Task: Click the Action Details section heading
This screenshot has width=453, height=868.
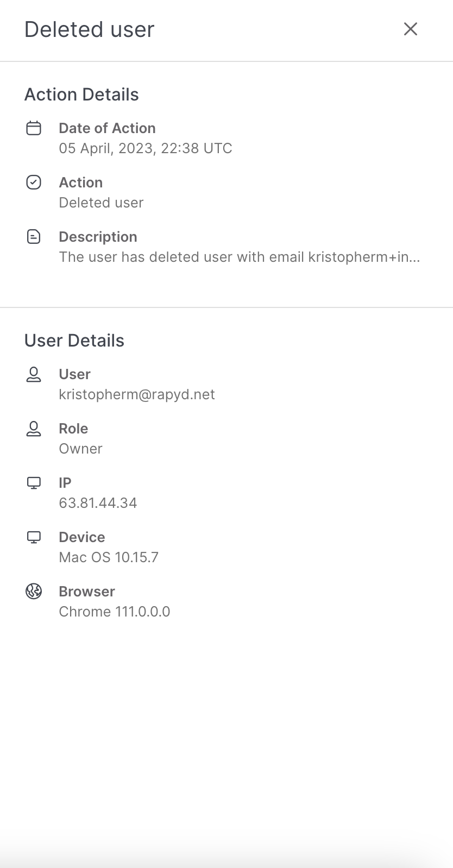Action: click(81, 95)
